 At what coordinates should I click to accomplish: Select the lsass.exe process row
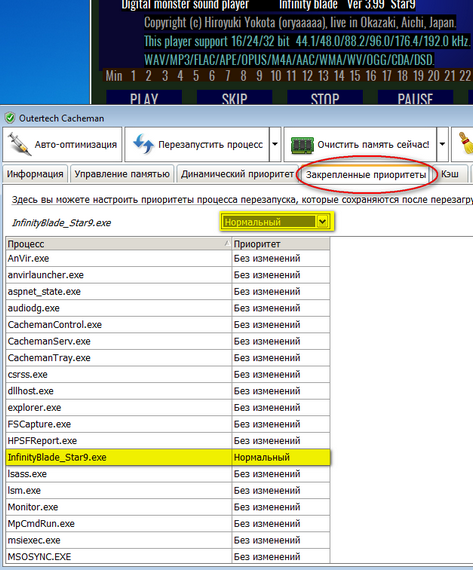[168, 474]
